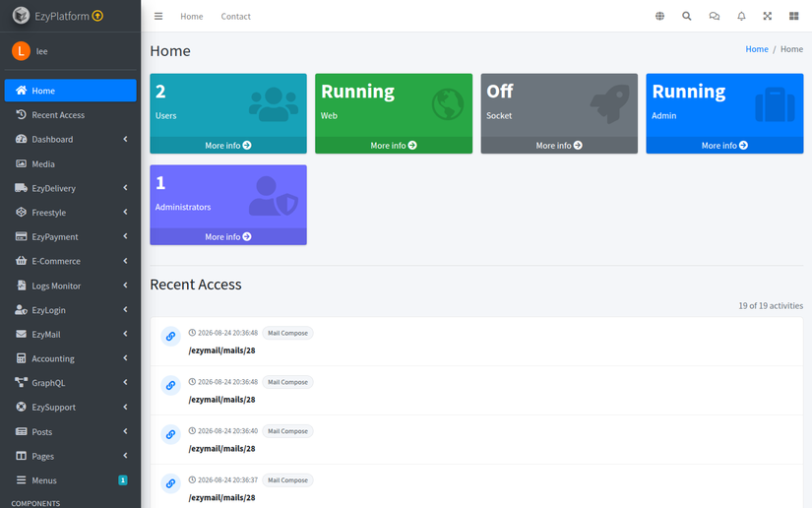Expand the EzyLogin submenu chevron
The width and height of the screenshot is (812, 508).
pos(125,310)
